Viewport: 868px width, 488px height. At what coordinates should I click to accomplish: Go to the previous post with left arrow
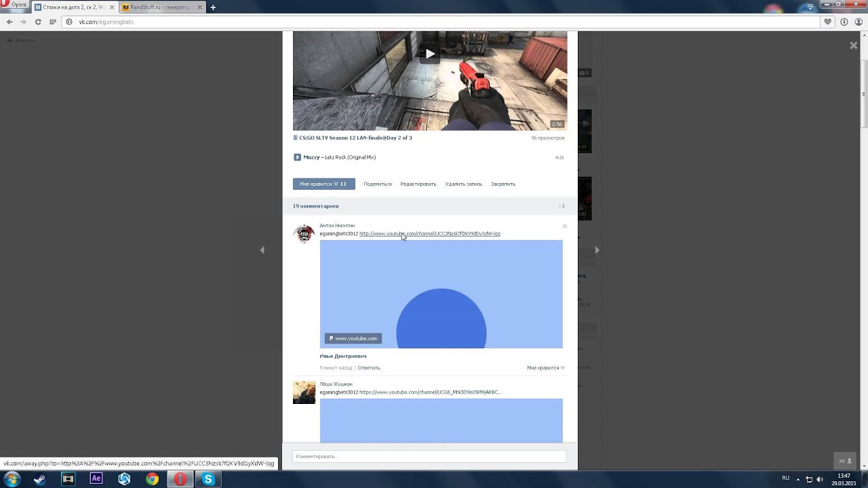coord(262,250)
